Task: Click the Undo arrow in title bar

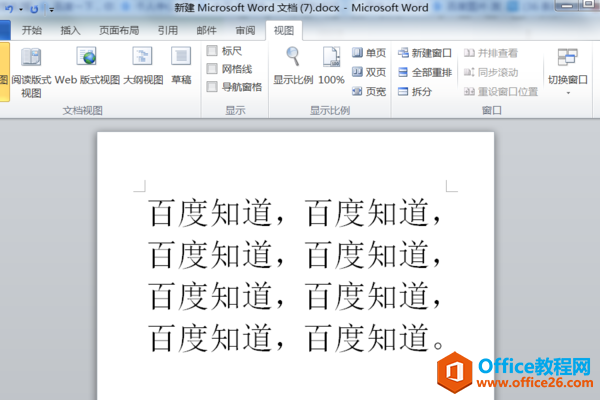Action: (x=10, y=8)
